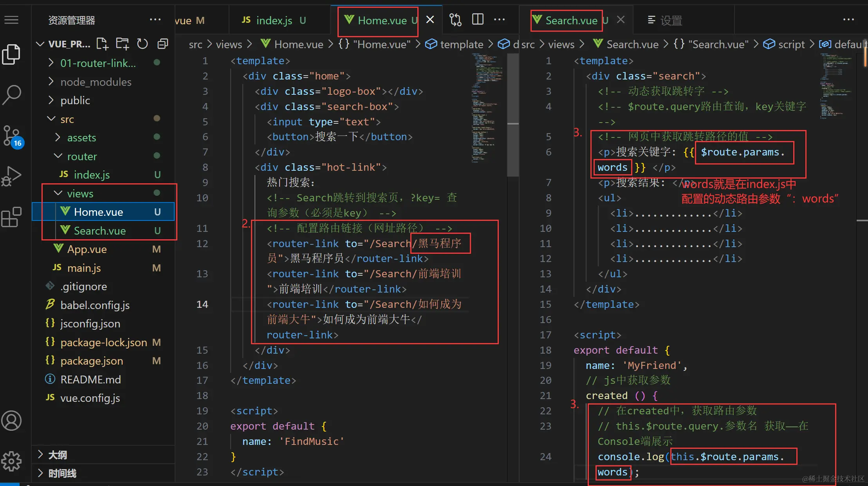Image resolution: width=868 pixels, height=486 pixels.
Task: Collapse all folders in explorer
Action: pyautogui.click(x=162, y=43)
